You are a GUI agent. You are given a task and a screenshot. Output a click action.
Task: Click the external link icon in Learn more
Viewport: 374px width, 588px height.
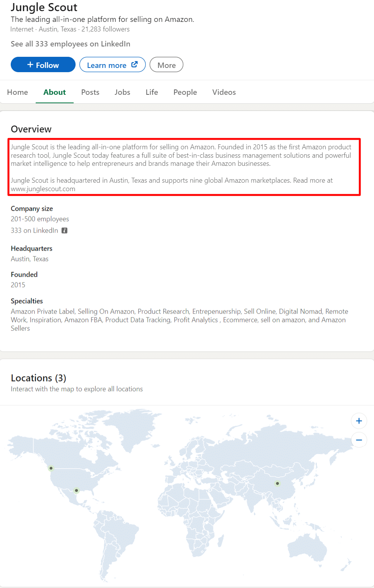click(x=134, y=64)
